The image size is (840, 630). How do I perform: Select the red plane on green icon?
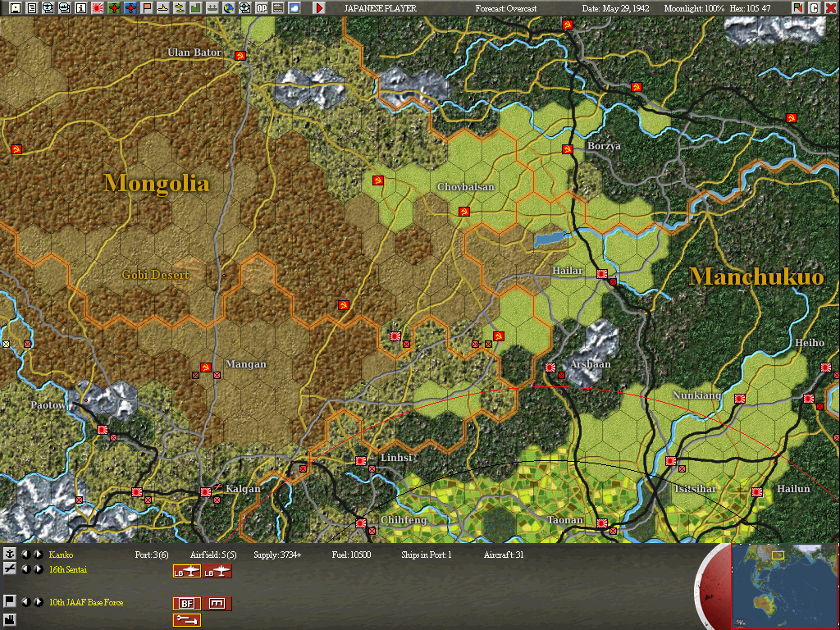pos(114,8)
